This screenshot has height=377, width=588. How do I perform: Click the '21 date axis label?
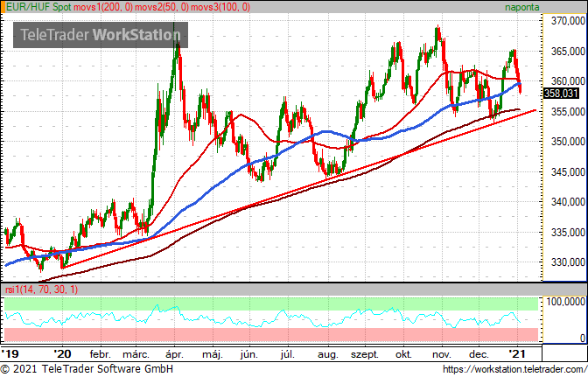pyautogui.click(x=517, y=353)
